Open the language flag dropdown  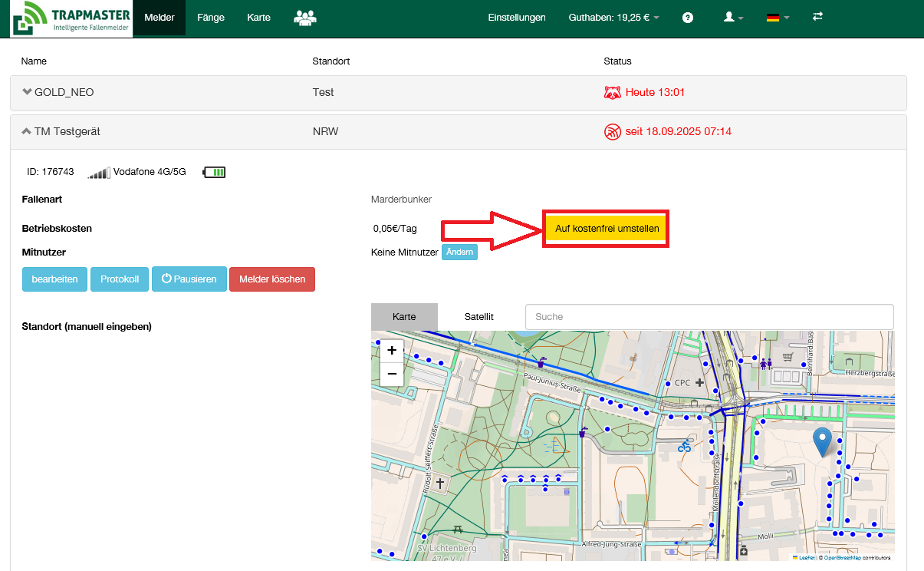click(778, 18)
